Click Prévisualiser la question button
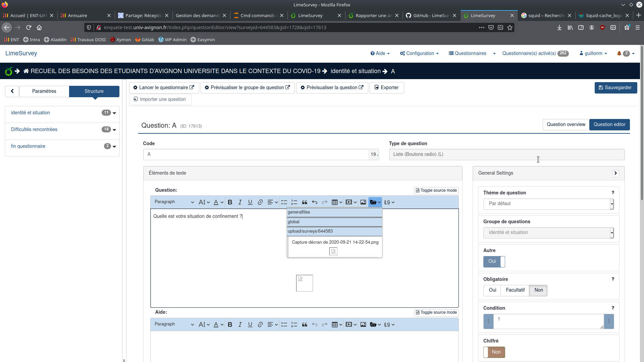644x362 pixels. (332, 87)
